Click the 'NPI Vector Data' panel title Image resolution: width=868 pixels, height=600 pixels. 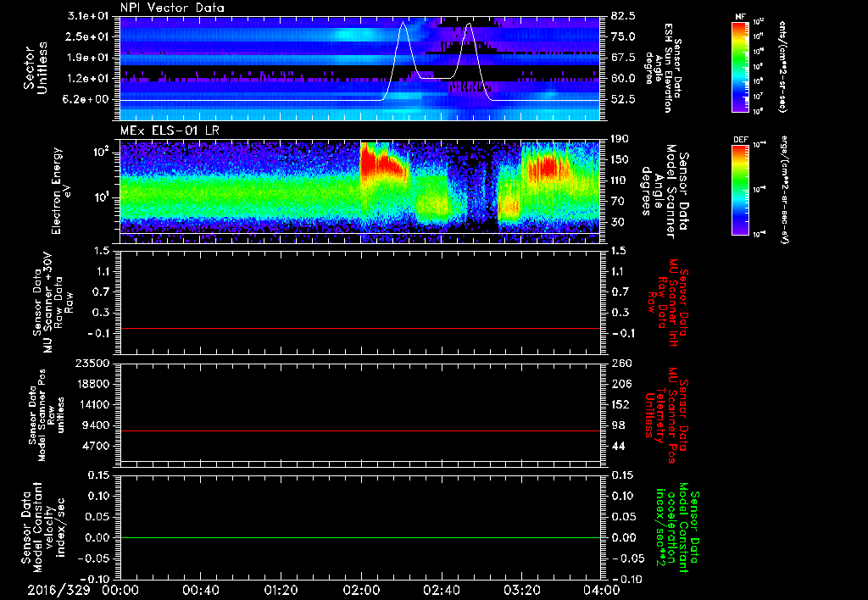click(x=173, y=8)
